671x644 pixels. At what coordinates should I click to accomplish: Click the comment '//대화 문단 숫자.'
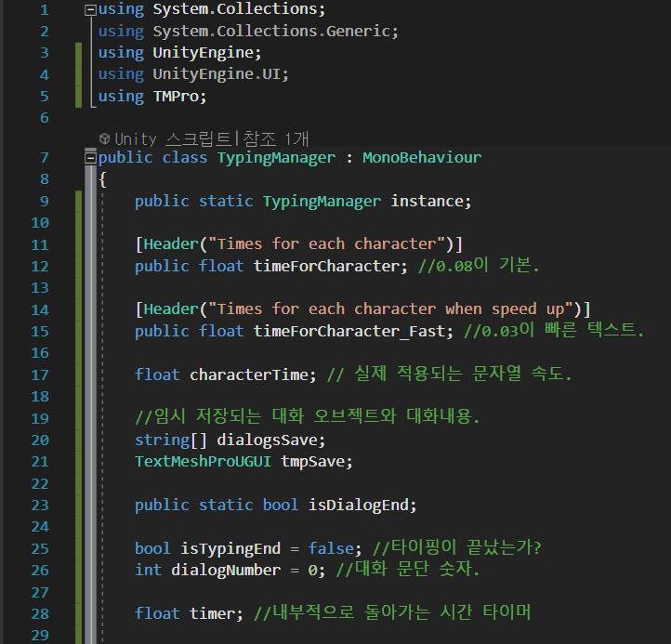point(407,569)
